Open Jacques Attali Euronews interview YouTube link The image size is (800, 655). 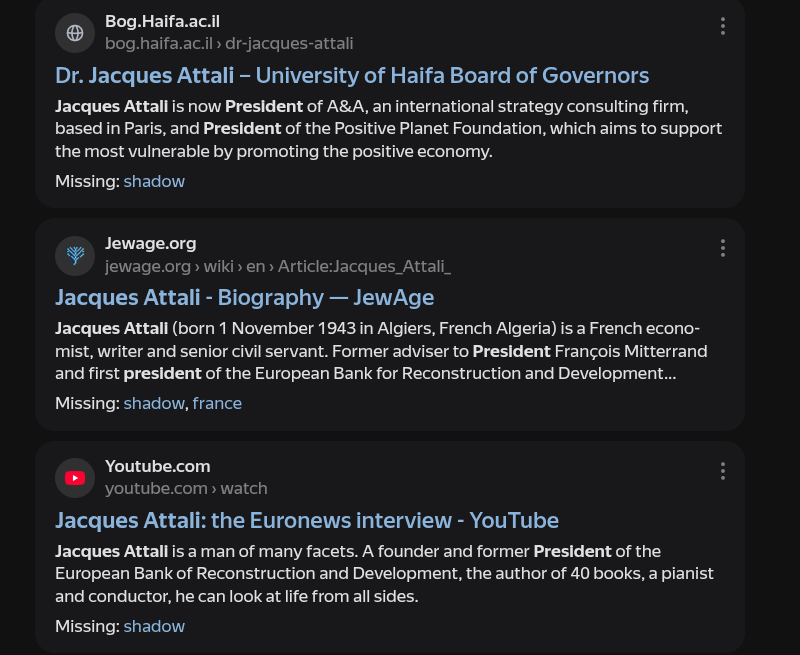click(307, 520)
